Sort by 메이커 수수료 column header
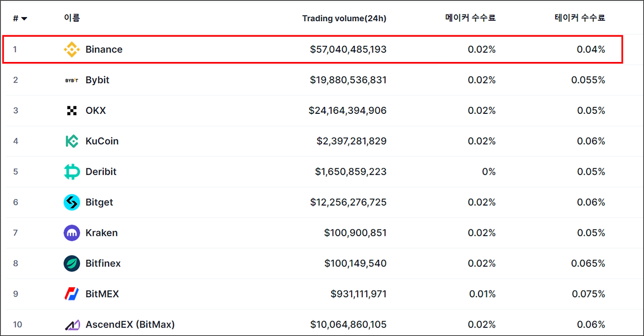This screenshot has height=336, width=644. tap(470, 18)
